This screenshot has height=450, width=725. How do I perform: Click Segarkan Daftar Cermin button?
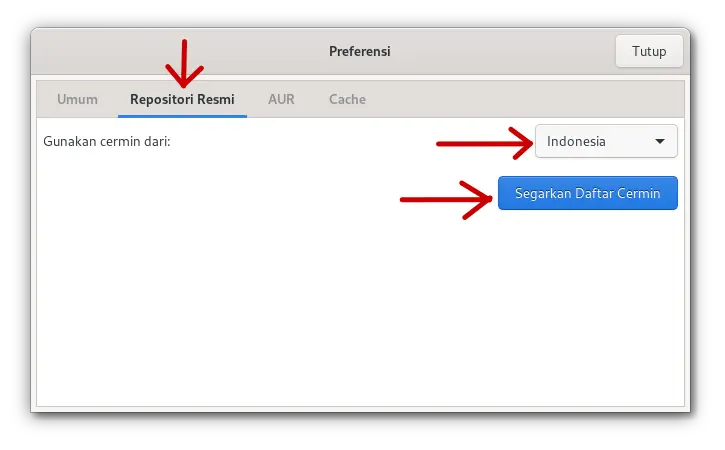tap(588, 193)
